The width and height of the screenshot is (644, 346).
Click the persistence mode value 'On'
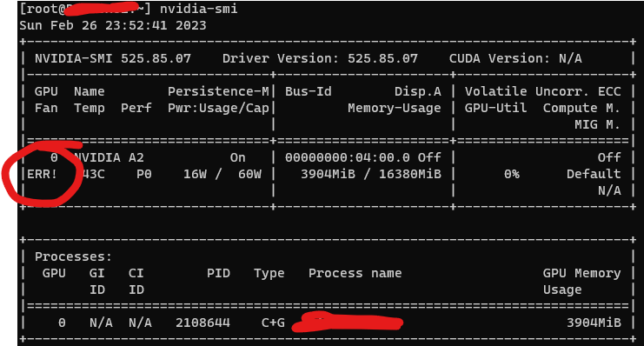(238, 157)
